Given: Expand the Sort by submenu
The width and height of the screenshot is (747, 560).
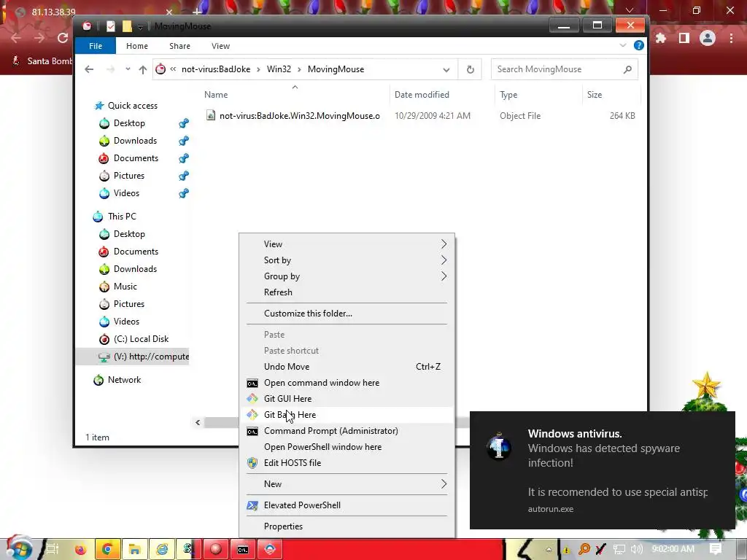Looking at the screenshot, I should tap(347, 260).
